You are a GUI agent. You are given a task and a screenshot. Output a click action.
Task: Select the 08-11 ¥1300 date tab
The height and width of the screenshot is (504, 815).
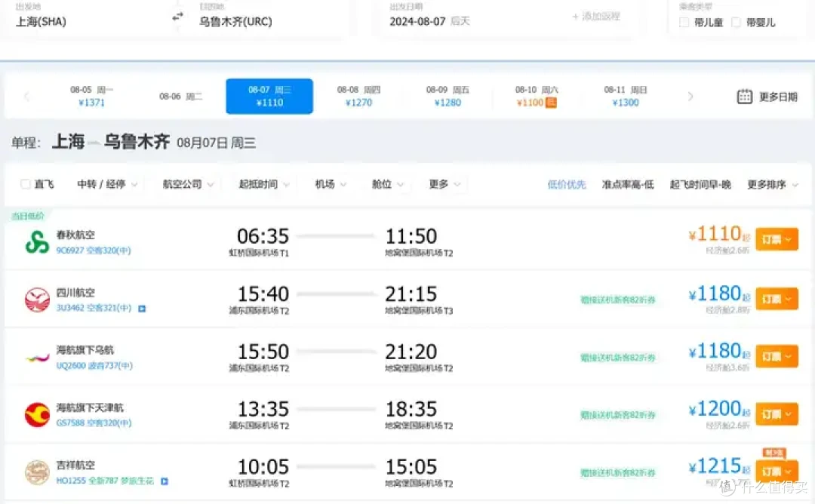[x=626, y=96]
